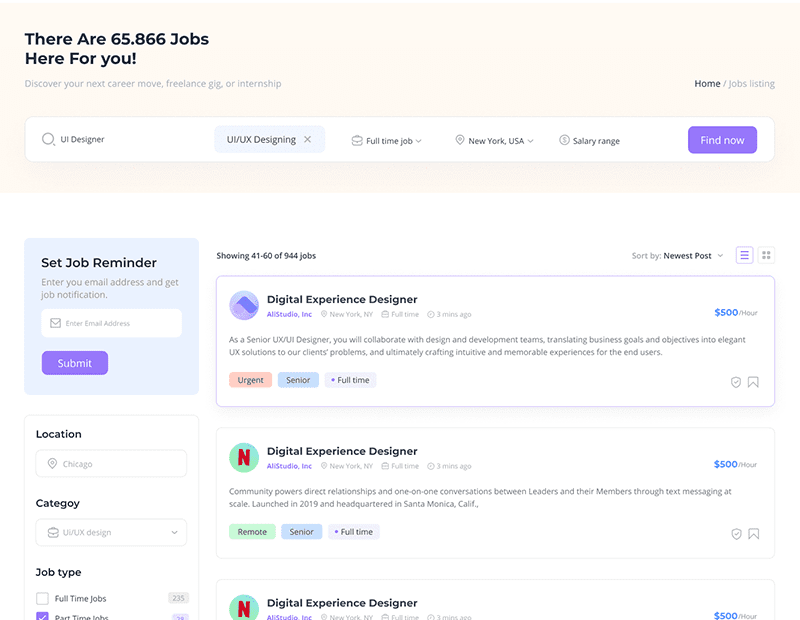Viewport: 800px width, 620px height.
Task: Switch to grid view layout
Action: click(x=766, y=255)
